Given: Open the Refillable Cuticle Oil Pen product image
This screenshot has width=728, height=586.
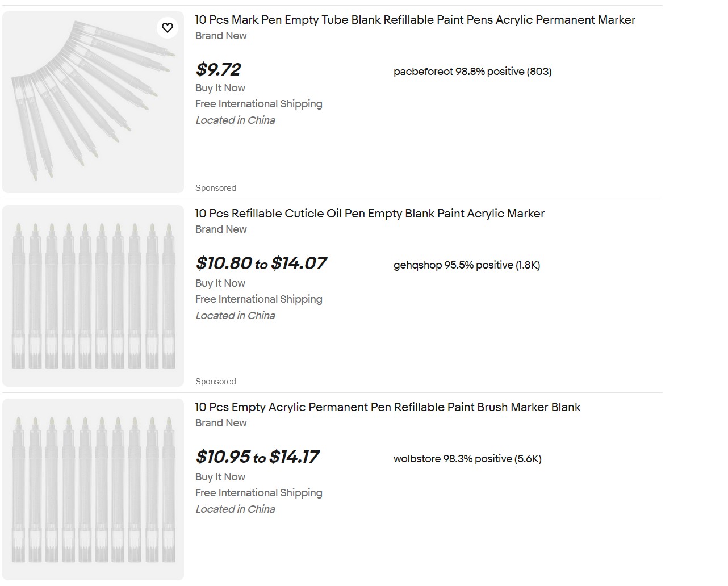Looking at the screenshot, I should pyautogui.click(x=93, y=296).
